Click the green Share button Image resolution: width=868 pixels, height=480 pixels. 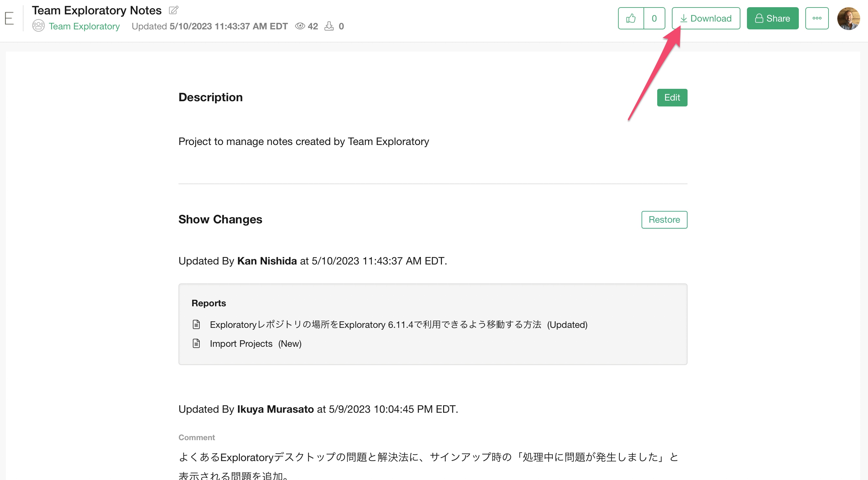[x=772, y=18]
